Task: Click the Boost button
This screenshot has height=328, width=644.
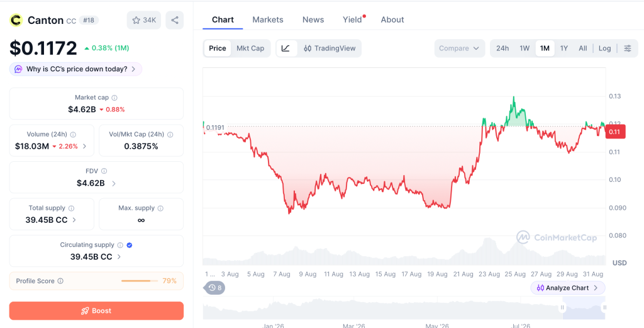Action: click(x=96, y=311)
